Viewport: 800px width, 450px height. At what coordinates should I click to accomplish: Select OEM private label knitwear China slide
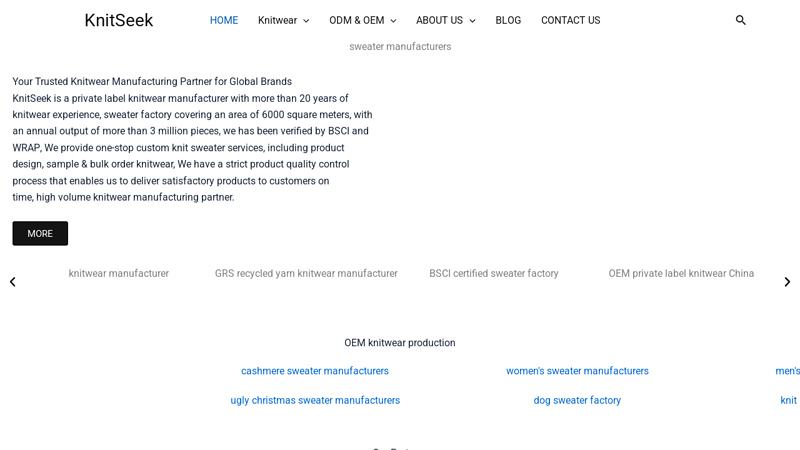coord(681,273)
